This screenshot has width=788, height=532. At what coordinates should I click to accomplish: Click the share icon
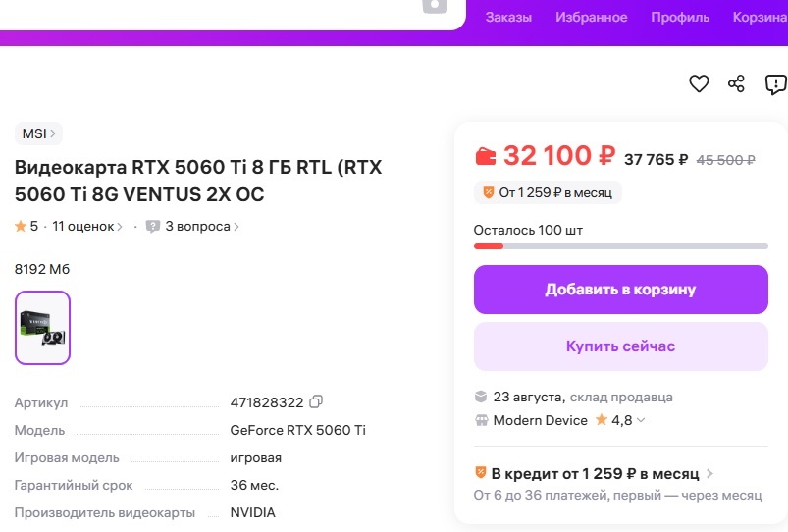pos(737,84)
